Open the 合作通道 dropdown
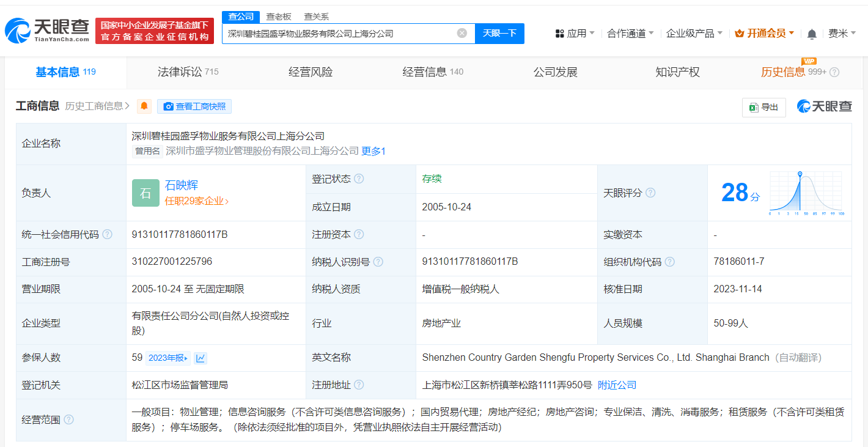 tap(630, 34)
